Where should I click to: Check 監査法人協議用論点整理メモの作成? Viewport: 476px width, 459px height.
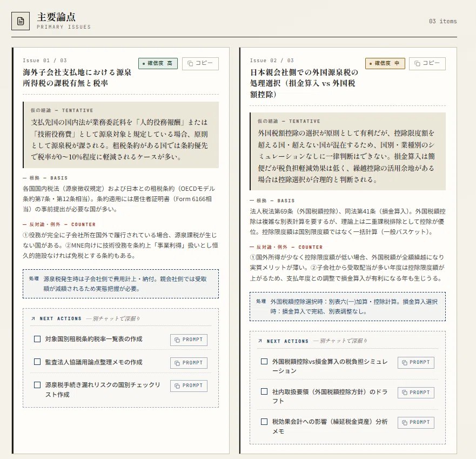pos(37,362)
